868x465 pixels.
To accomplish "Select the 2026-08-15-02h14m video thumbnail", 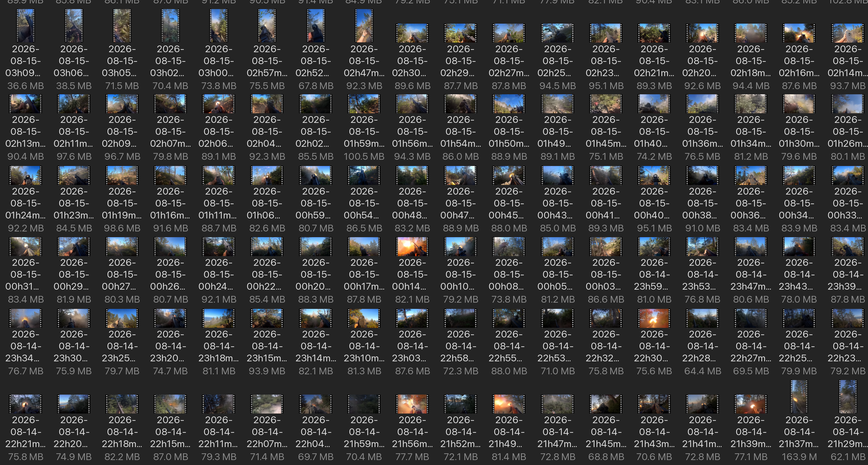I will click(x=848, y=33).
